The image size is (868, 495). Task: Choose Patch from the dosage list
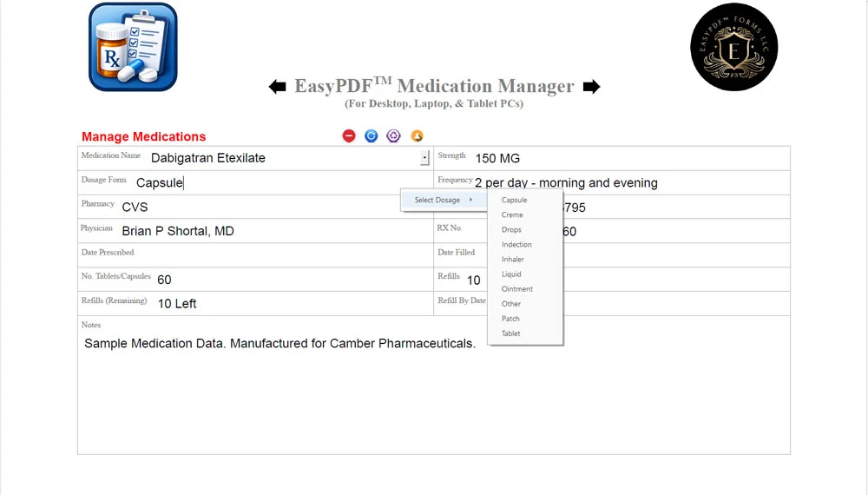click(510, 319)
